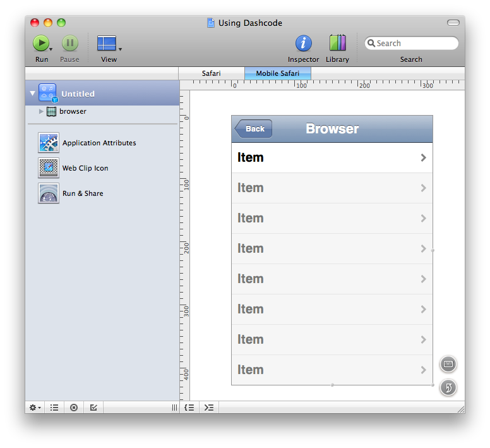Click the Pause toolbar button
The width and height of the screenshot is (490, 448).
point(69,43)
